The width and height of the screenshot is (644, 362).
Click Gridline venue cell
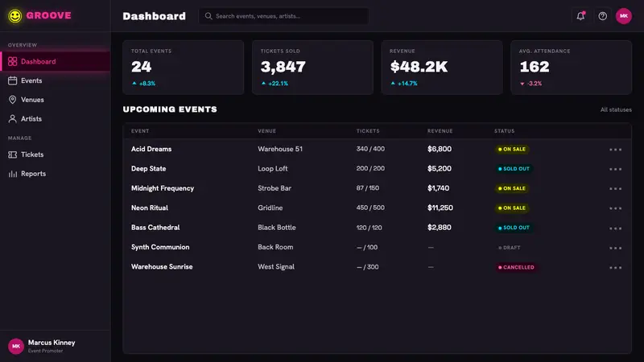pyautogui.click(x=270, y=208)
